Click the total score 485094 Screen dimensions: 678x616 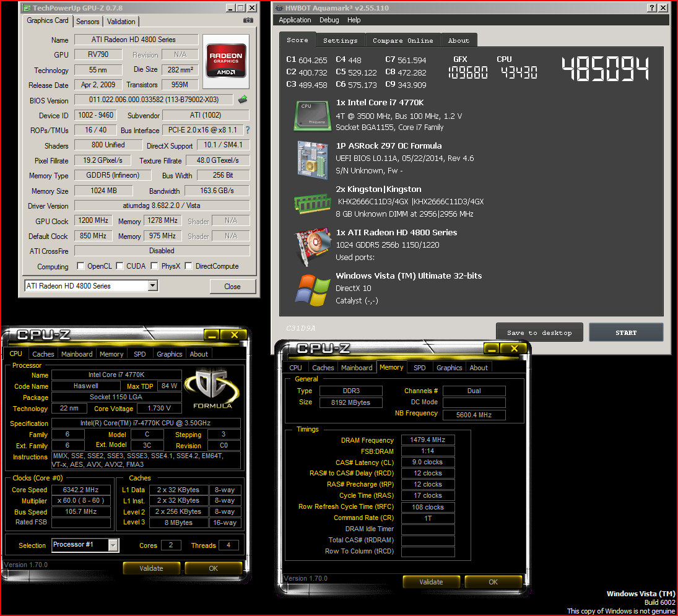(x=606, y=69)
